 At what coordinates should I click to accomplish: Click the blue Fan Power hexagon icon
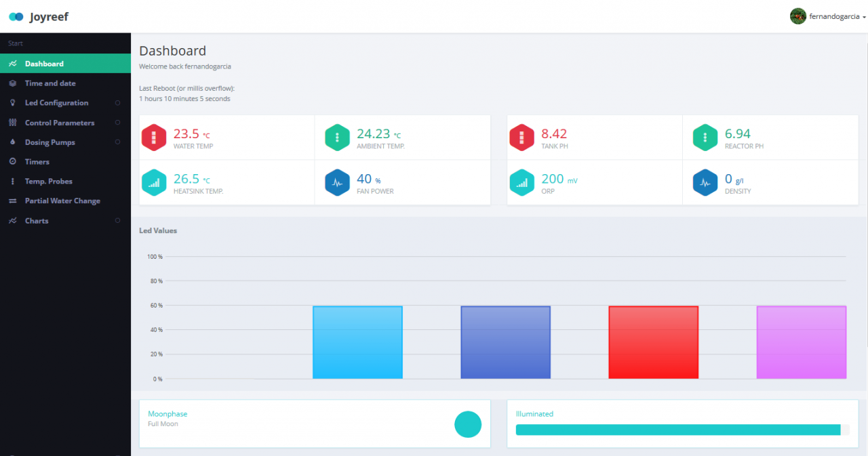click(337, 182)
